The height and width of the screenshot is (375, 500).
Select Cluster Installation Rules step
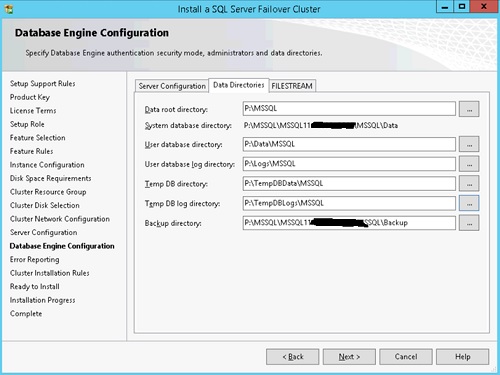tap(50, 273)
